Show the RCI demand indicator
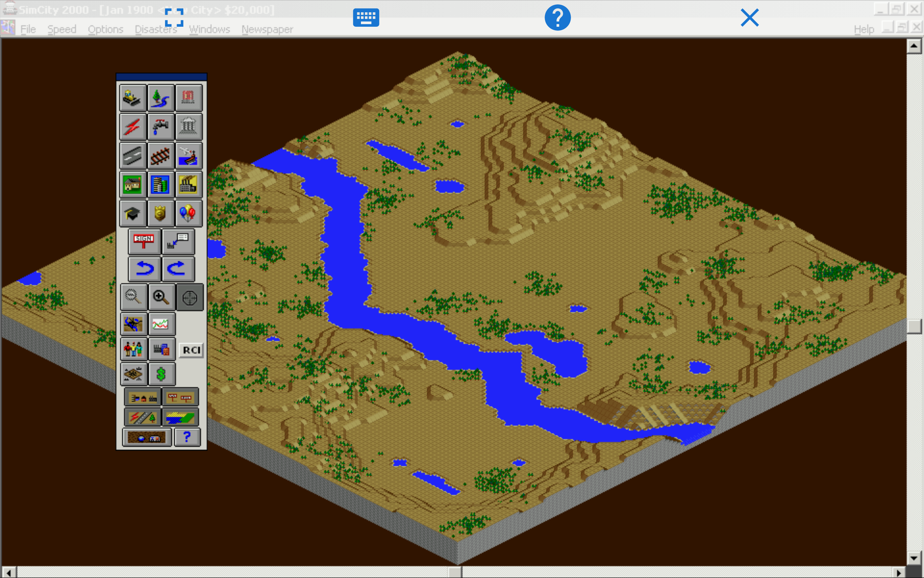 (x=191, y=350)
